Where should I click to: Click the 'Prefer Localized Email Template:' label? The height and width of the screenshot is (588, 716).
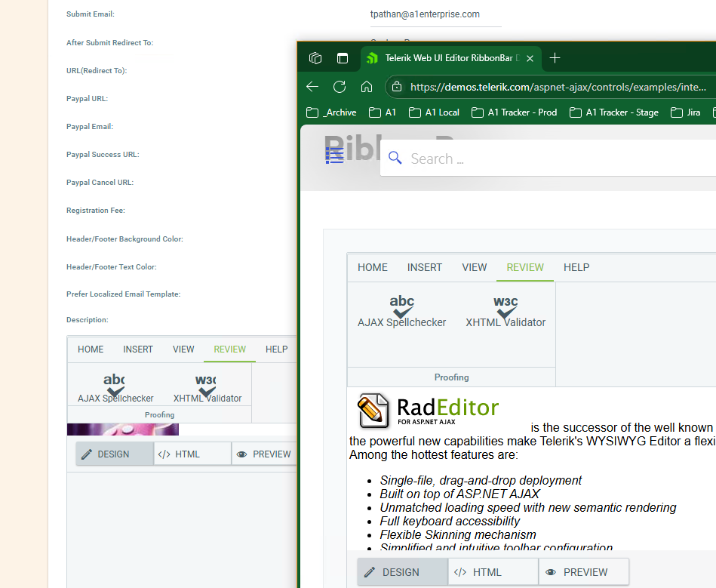123,294
